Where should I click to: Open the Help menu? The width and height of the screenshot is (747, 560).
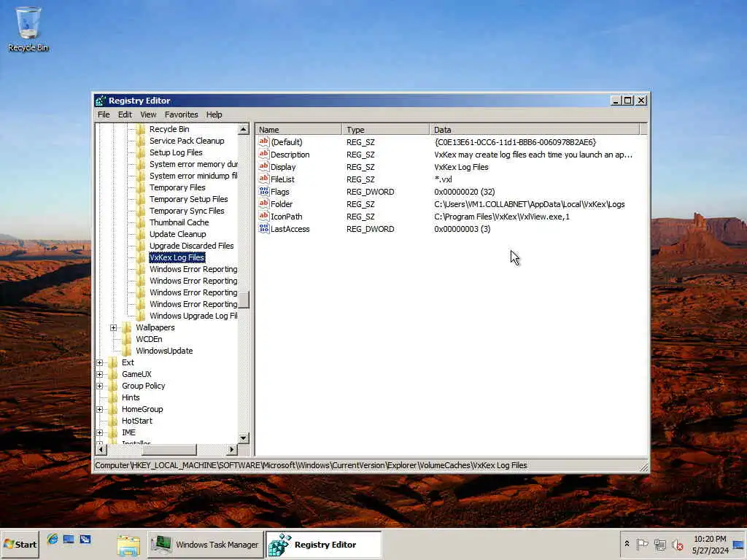click(x=214, y=114)
